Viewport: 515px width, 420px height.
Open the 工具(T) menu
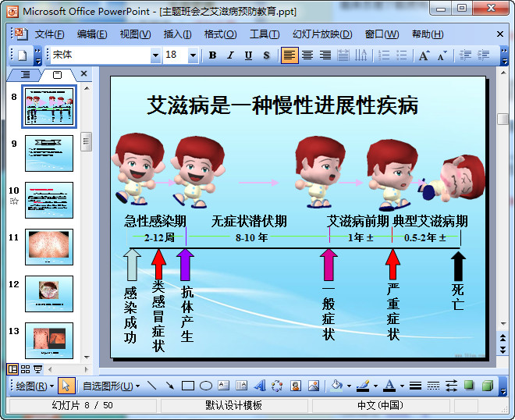coord(265,34)
